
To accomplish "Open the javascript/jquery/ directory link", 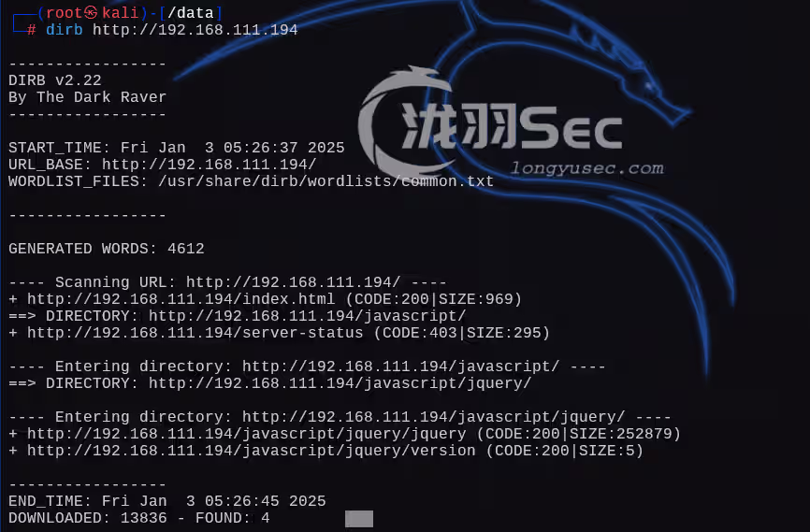I will [340, 383].
